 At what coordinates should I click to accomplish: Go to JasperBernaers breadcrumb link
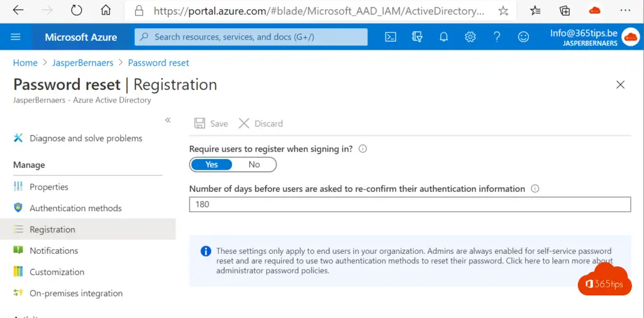click(x=82, y=63)
